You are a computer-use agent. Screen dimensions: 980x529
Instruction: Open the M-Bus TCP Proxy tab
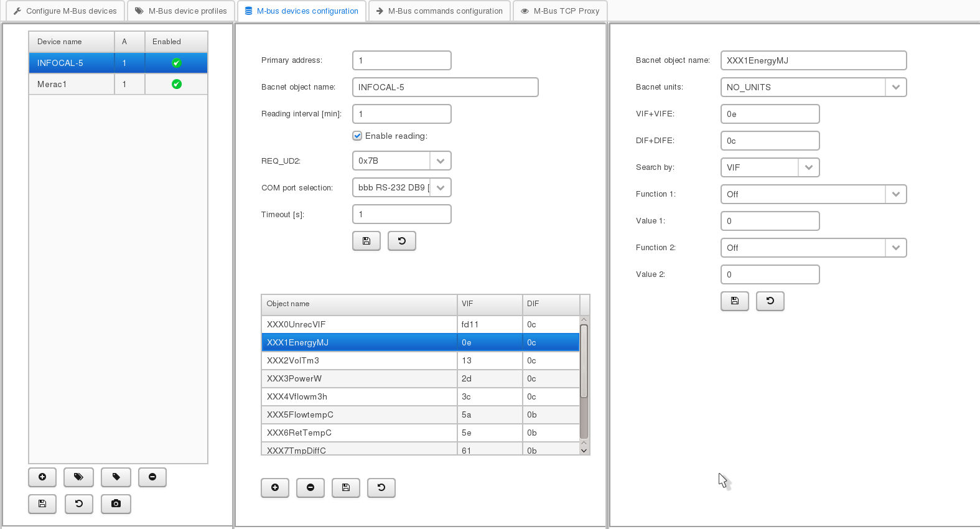560,11
